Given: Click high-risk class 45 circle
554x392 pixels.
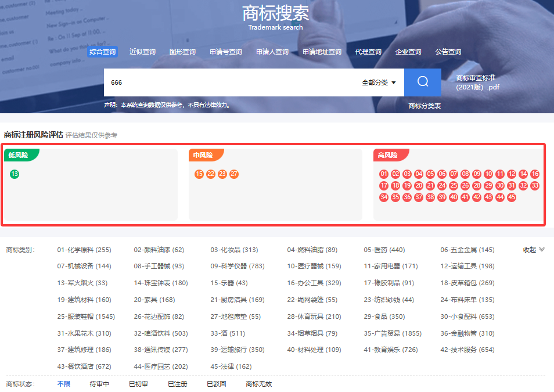Looking at the screenshot, I should (512, 197).
